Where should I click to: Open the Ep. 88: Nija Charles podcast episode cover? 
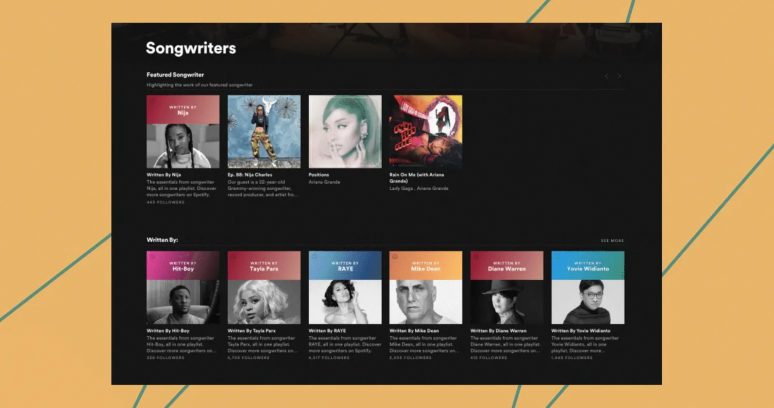tap(264, 131)
